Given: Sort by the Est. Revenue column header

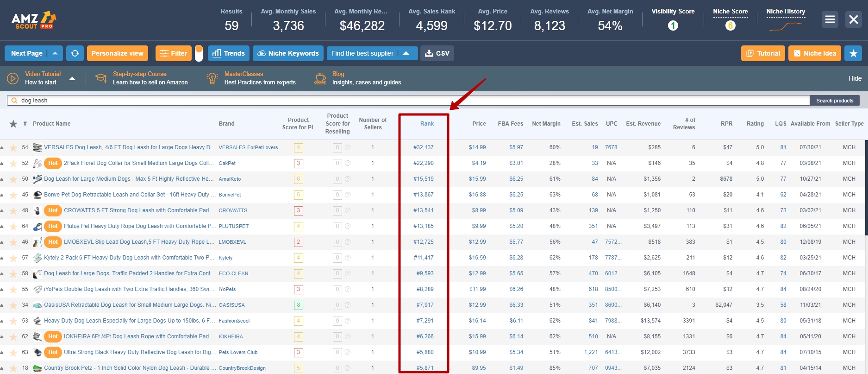Looking at the screenshot, I should [643, 124].
